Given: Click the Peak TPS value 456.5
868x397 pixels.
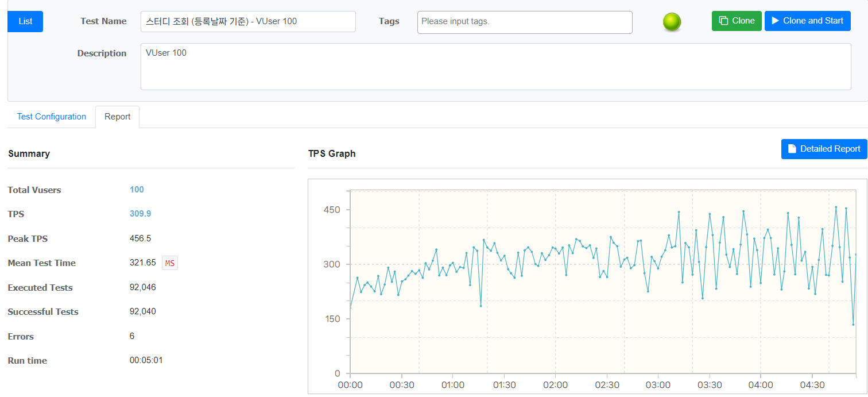Looking at the screenshot, I should click(x=140, y=238).
